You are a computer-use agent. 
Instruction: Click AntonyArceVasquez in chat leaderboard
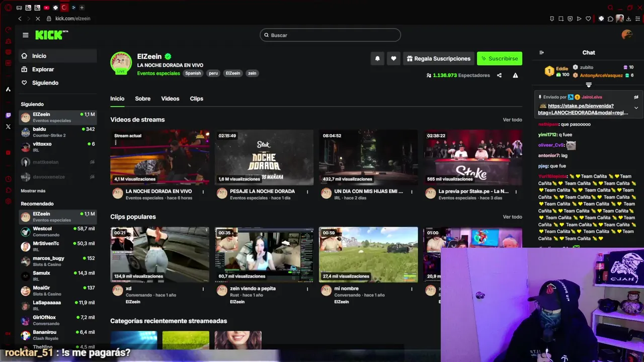coord(601,75)
